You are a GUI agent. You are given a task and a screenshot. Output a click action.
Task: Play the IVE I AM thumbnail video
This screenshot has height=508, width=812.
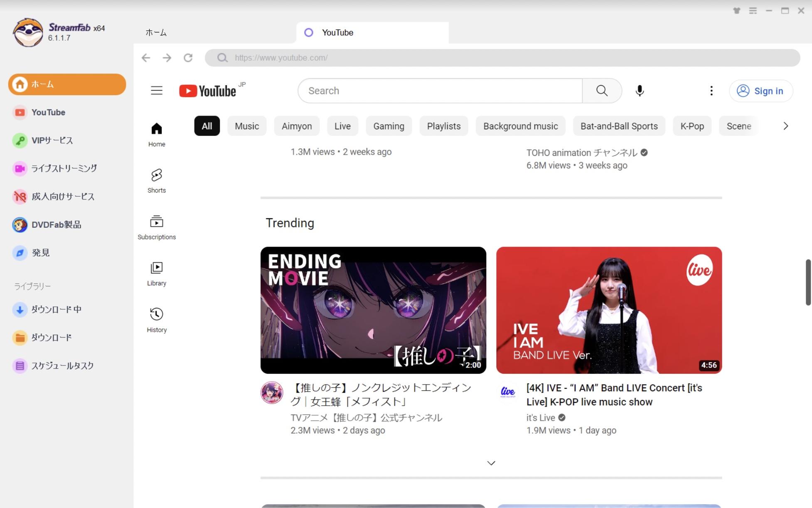click(x=609, y=310)
